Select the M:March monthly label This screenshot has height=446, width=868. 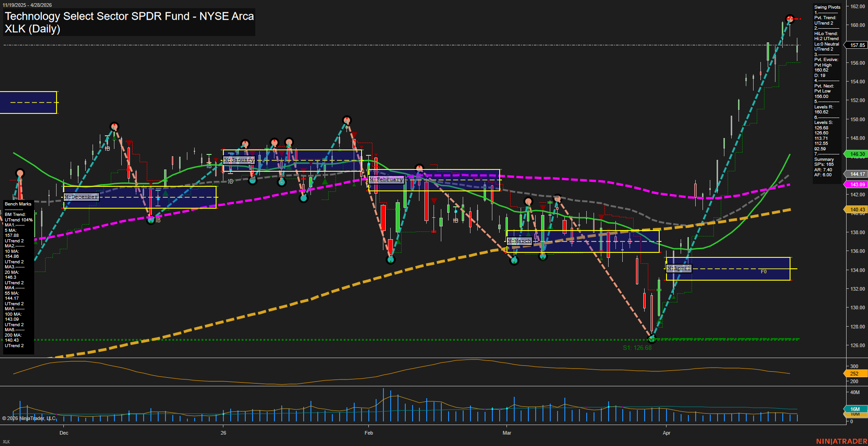point(519,241)
